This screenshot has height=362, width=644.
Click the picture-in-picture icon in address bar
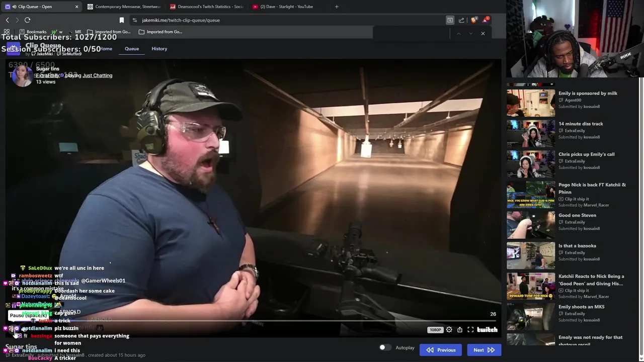(x=450, y=20)
